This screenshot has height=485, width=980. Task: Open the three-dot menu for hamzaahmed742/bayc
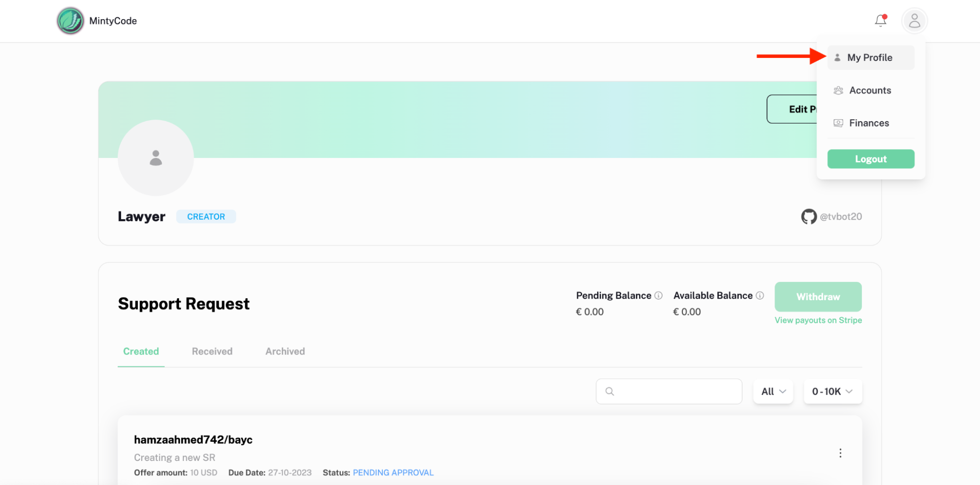pos(840,453)
